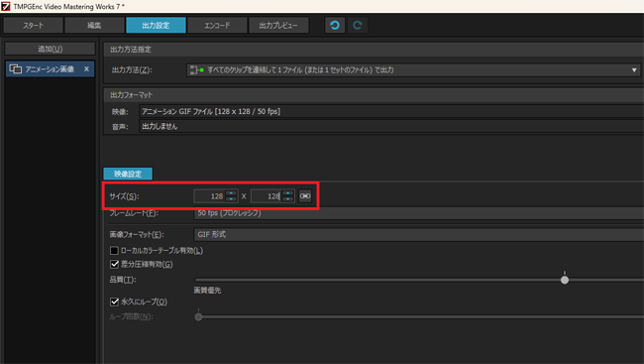The height and width of the screenshot is (364, 644).
Task: Enable ローカルカラーテーブル有効(L) checkbox
Action: coord(114,251)
